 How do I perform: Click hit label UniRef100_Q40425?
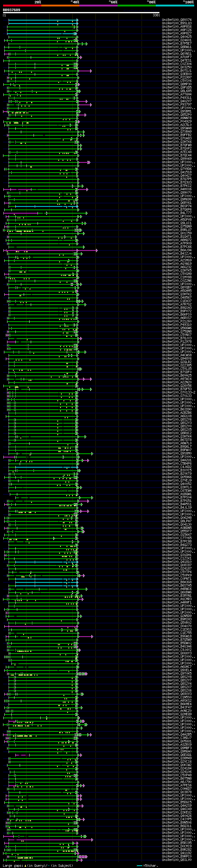[x=177, y=37]
